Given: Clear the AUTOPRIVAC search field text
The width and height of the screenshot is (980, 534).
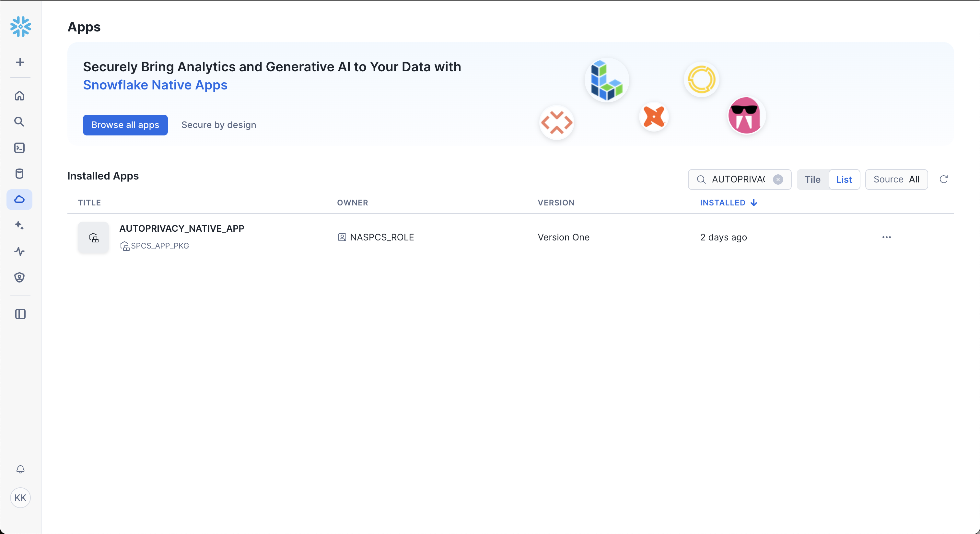Looking at the screenshot, I should [777, 180].
